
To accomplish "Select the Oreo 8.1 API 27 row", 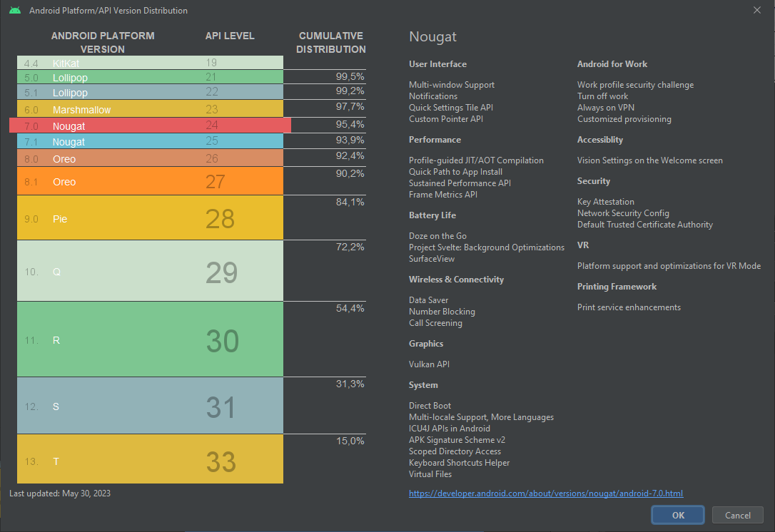I will [x=150, y=181].
